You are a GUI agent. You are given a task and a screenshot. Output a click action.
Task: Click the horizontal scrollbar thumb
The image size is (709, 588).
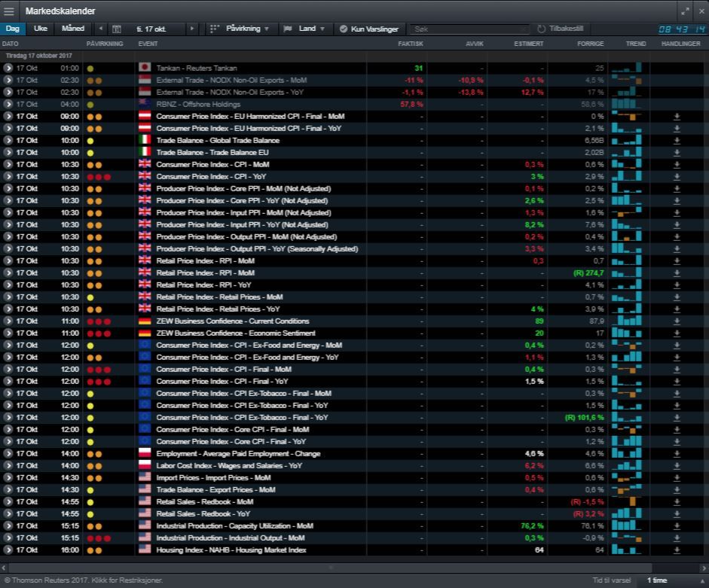click(x=330, y=568)
